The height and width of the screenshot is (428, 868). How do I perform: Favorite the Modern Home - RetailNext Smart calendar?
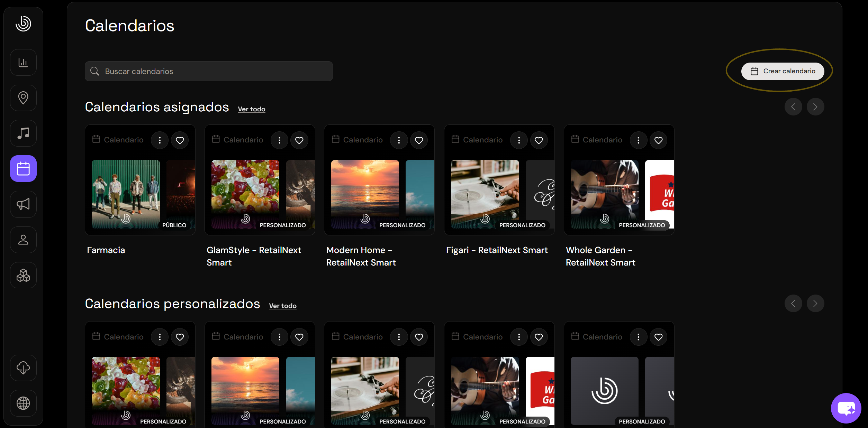(419, 140)
